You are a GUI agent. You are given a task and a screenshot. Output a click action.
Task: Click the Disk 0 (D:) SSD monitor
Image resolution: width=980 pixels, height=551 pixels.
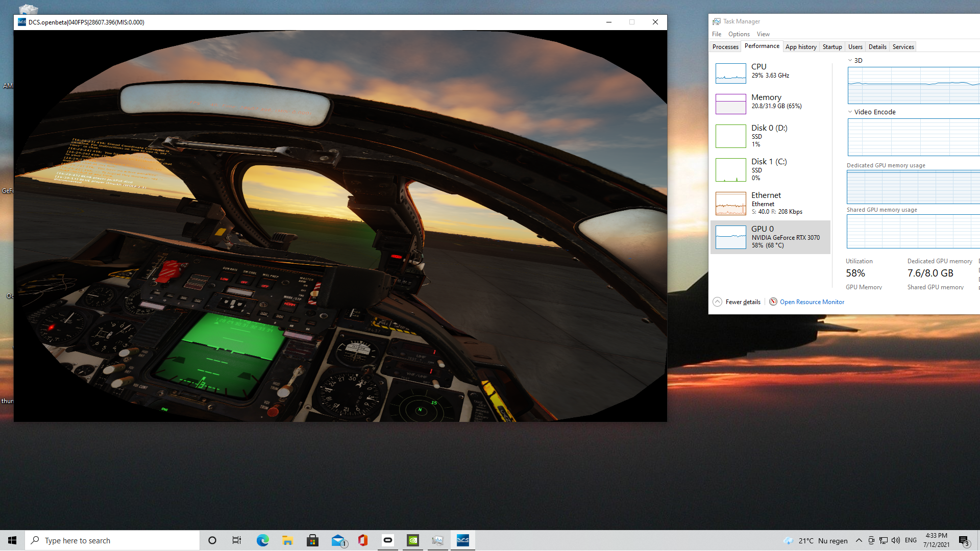click(x=769, y=136)
